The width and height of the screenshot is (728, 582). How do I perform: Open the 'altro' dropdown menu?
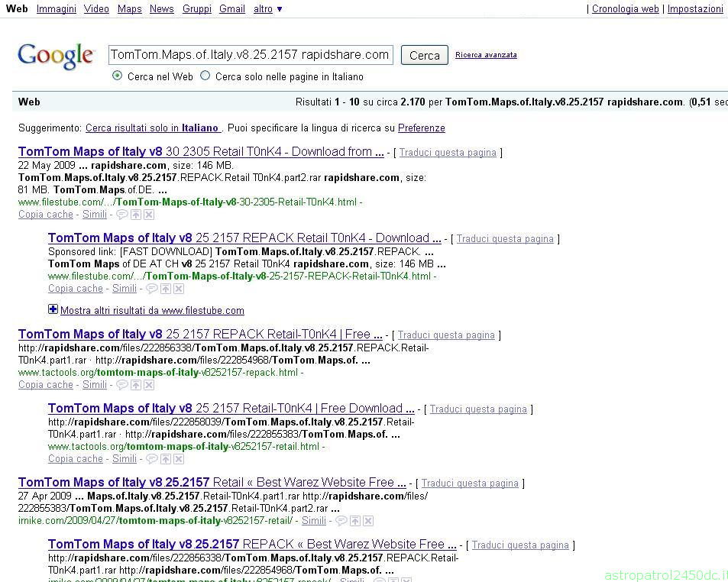point(268,9)
